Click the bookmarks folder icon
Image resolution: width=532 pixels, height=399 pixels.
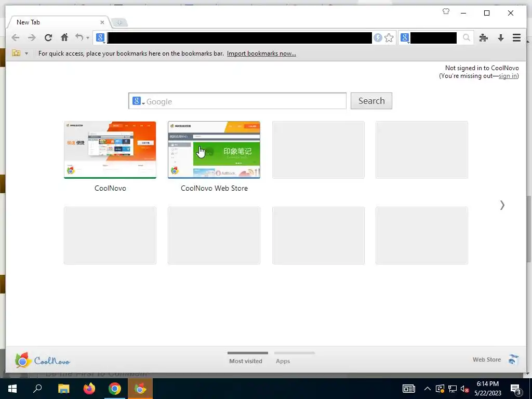16,53
